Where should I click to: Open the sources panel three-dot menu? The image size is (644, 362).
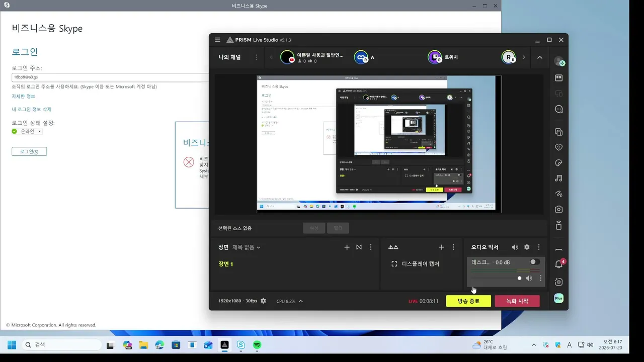click(x=453, y=247)
